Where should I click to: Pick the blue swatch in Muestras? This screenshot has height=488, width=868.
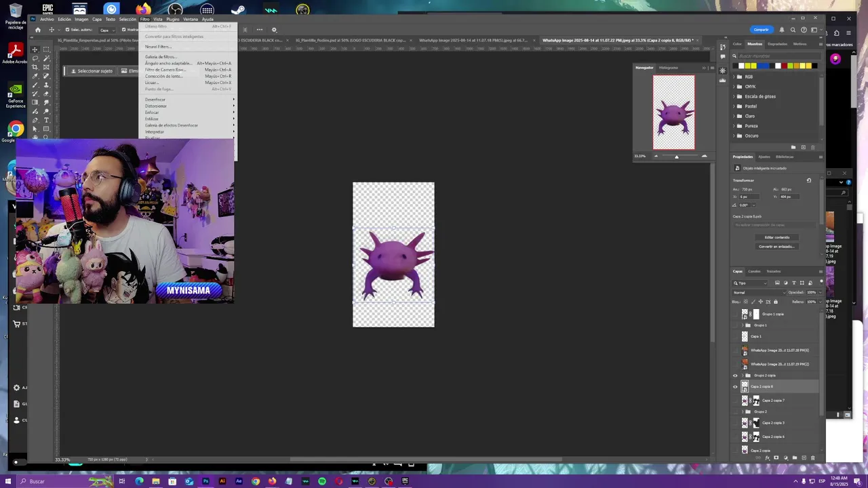click(763, 66)
